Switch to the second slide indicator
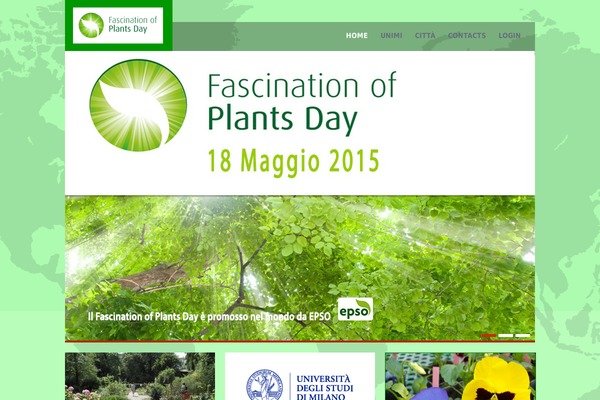This screenshot has width=600, height=400. point(505,336)
